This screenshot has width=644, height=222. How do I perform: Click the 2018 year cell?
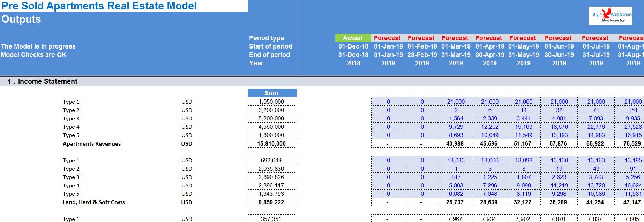[x=353, y=63]
